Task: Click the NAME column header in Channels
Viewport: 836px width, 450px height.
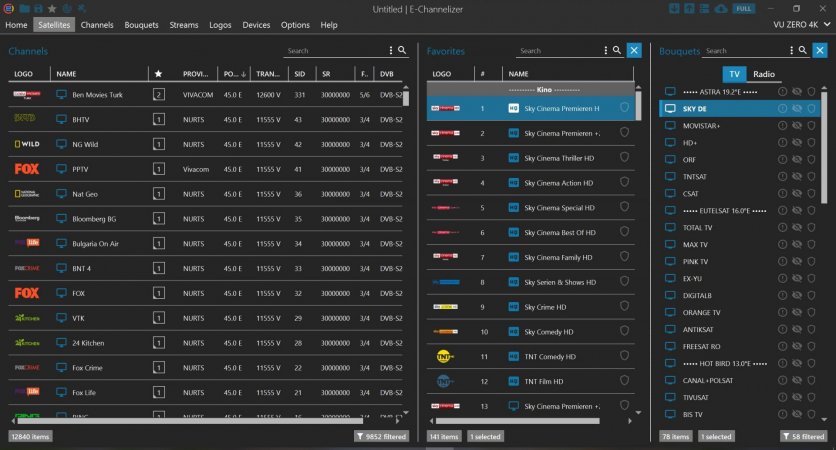Action: click(x=67, y=74)
